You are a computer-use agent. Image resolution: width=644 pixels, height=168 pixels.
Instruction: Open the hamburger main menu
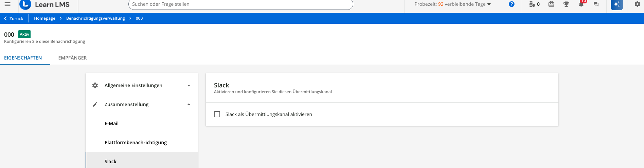tap(7, 4)
